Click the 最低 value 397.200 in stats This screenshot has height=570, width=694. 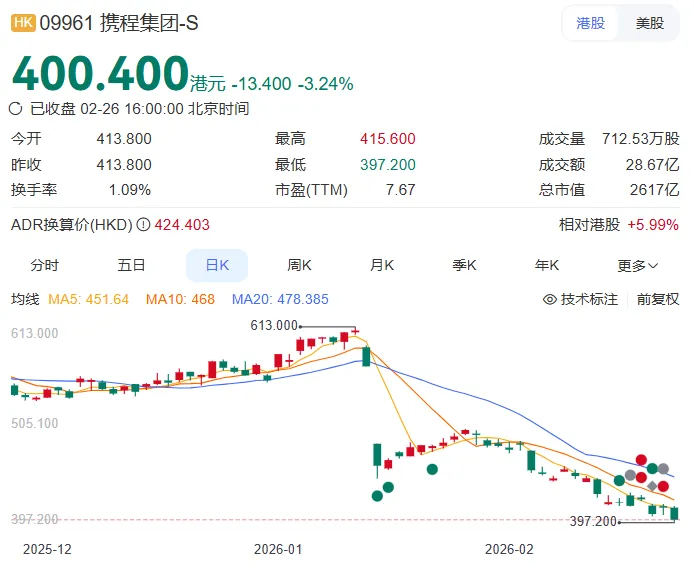388,165
